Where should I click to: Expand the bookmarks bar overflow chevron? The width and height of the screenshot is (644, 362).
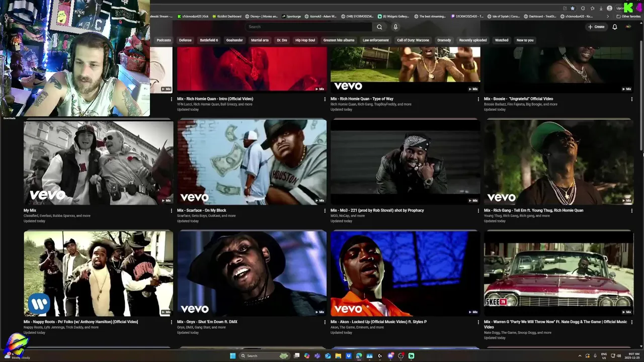click(608, 16)
